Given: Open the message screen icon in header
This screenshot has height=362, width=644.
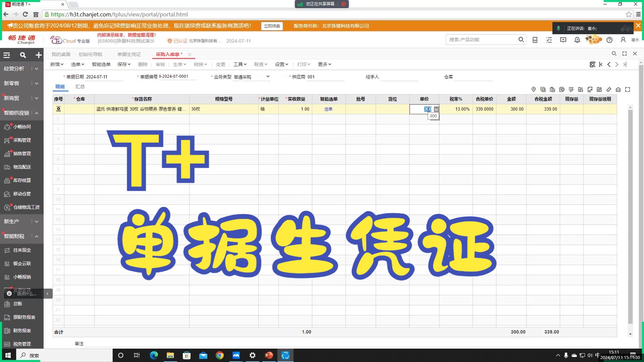Looking at the screenshot, I should tap(563, 40).
